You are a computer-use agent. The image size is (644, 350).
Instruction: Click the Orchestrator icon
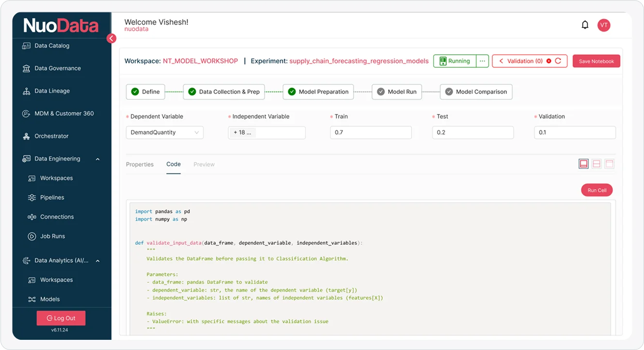click(x=26, y=136)
